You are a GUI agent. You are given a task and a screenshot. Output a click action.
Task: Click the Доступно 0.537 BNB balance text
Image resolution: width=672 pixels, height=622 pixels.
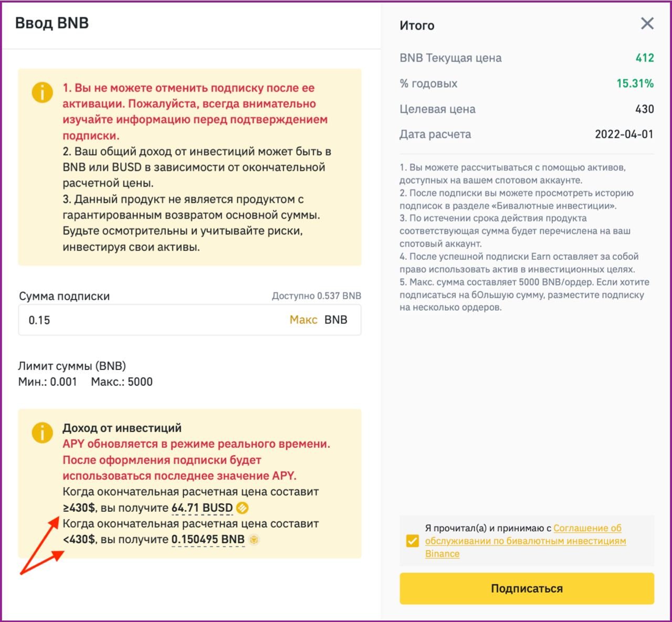tap(317, 296)
